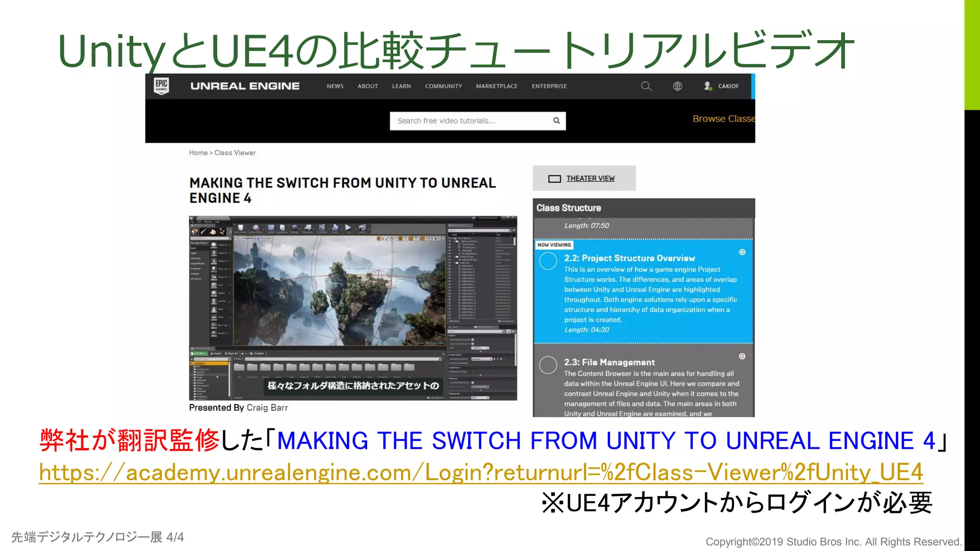
Task: Click the Studio Bros copyright footer text
Action: pos(834,542)
